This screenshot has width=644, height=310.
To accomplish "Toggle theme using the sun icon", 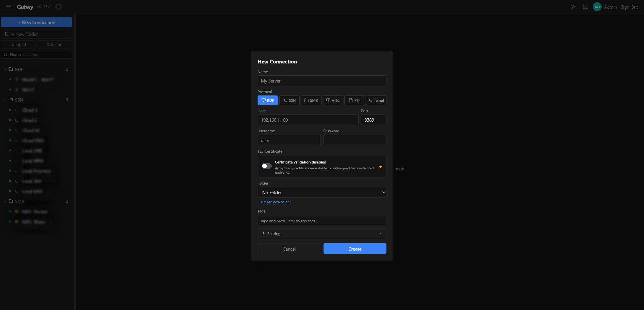I will point(573,7).
